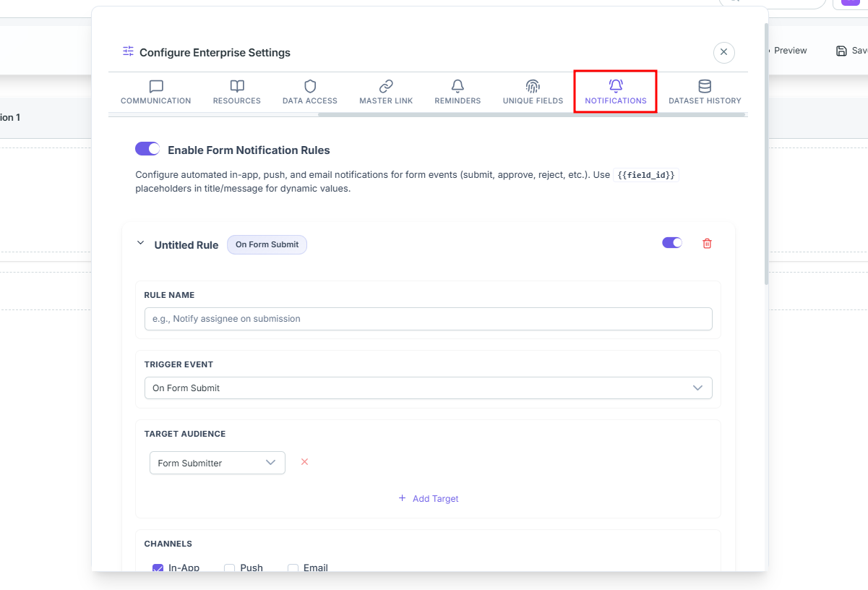Close the Configure Enterprise Settings dialog
This screenshot has height=590, width=868.
point(724,52)
